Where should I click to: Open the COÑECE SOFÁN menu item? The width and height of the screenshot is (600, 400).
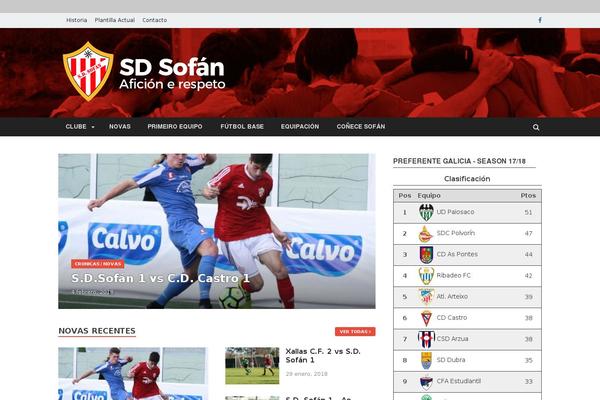tap(361, 127)
